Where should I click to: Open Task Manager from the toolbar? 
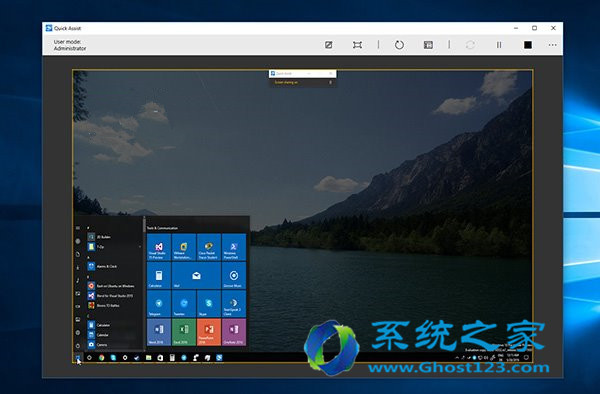[x=428, y=45]
